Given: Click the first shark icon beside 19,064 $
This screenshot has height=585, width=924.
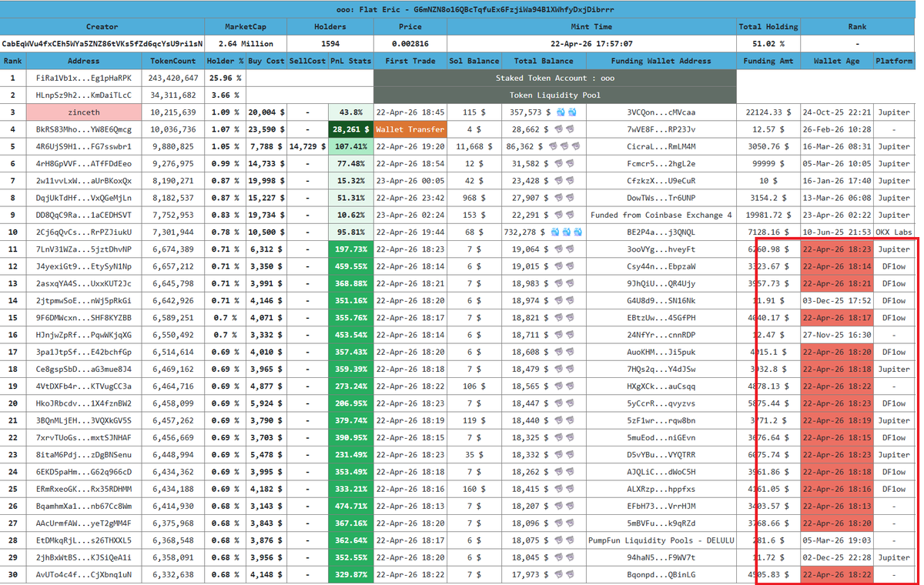Looking at the screenshot, I should [x=560, y=249].
